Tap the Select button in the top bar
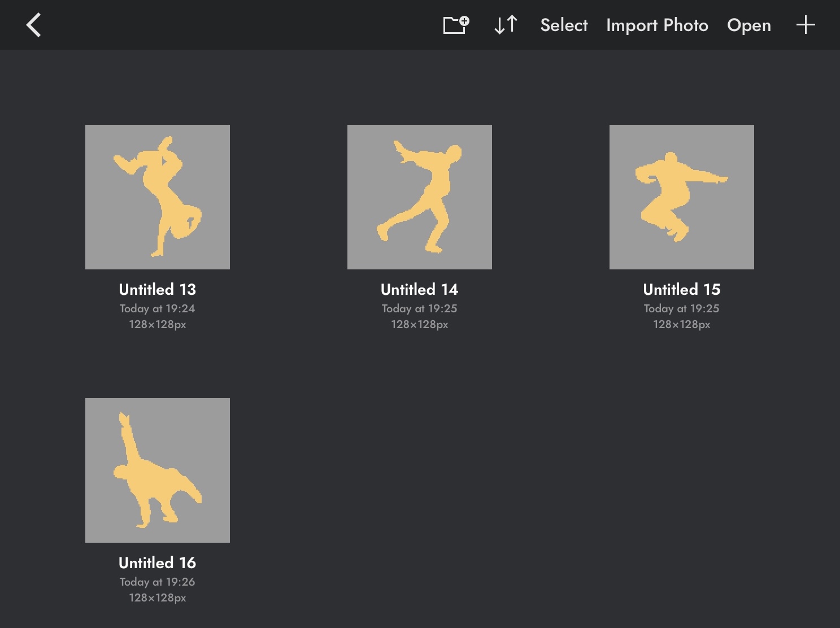Screen dimensions: 840x628 tap(564, 25)
